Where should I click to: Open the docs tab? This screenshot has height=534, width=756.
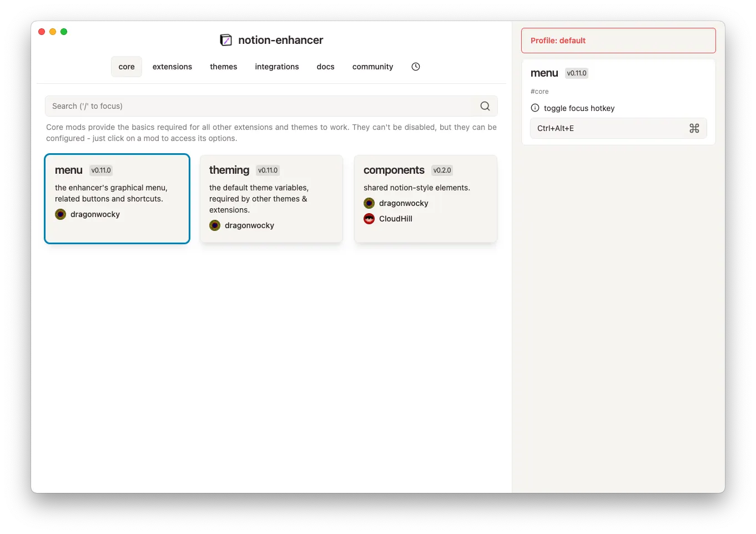pyautogui.click(x=326, y=67)
